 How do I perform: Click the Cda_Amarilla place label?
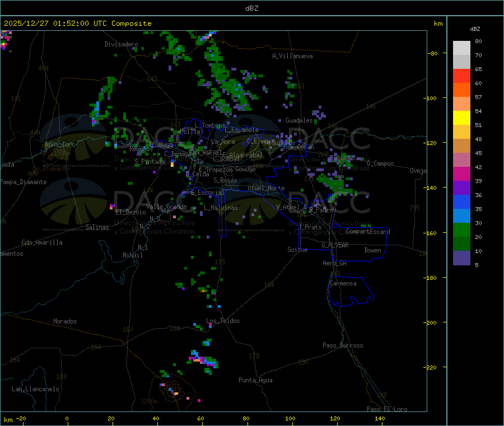click(x=42, y=242)
